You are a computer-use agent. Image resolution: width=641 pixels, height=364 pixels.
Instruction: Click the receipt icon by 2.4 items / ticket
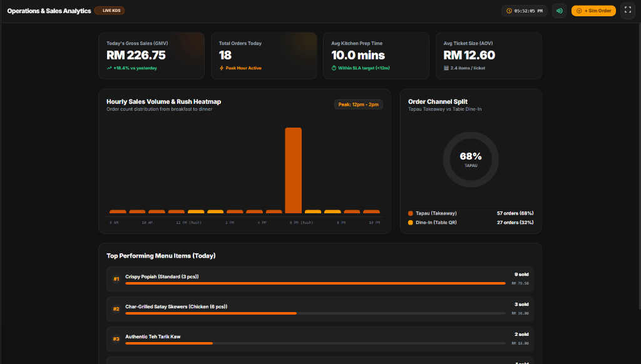pyautogui.click(x=446, y=68)
